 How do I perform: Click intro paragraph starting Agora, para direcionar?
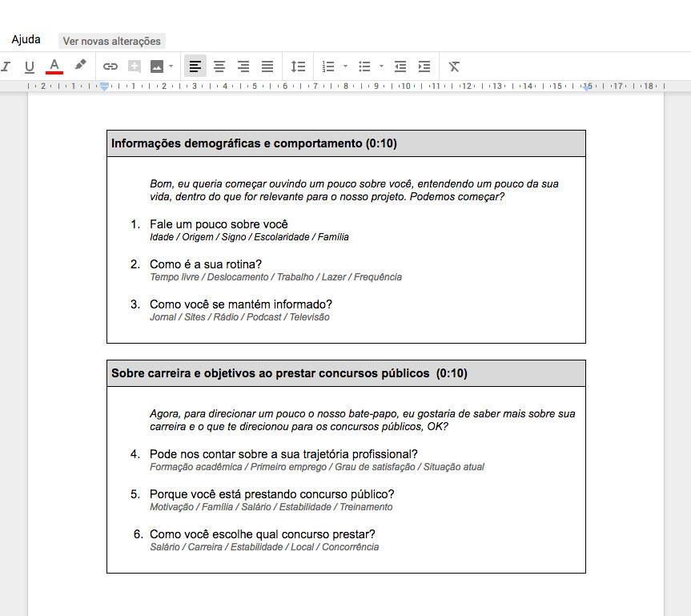[x=362, y=421]
